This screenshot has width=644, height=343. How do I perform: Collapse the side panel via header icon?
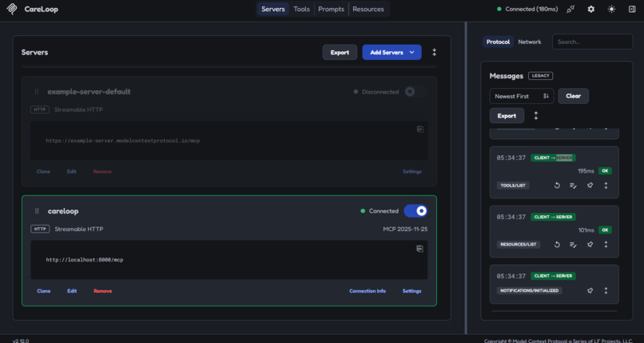coord(632,9)
